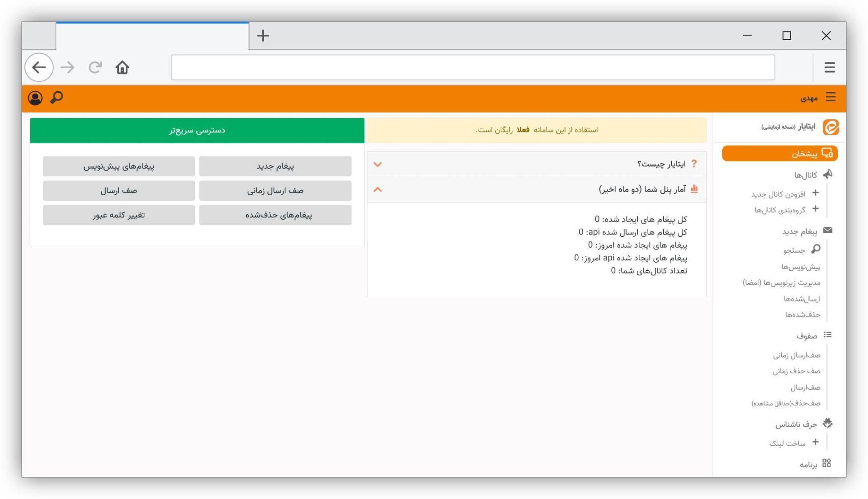
Task: Click the envelope icon for پیغام جدید
Action: (x=827, y=231)
